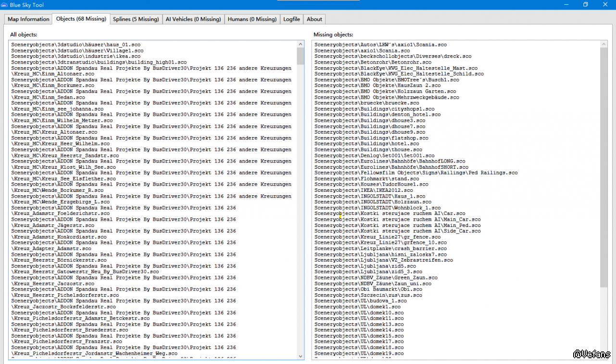Image resolution: width=616 pixels, height=364 pixels.
Task: Click the Blue Sky Tool title bar icon
Action: (x=4, y=5)
